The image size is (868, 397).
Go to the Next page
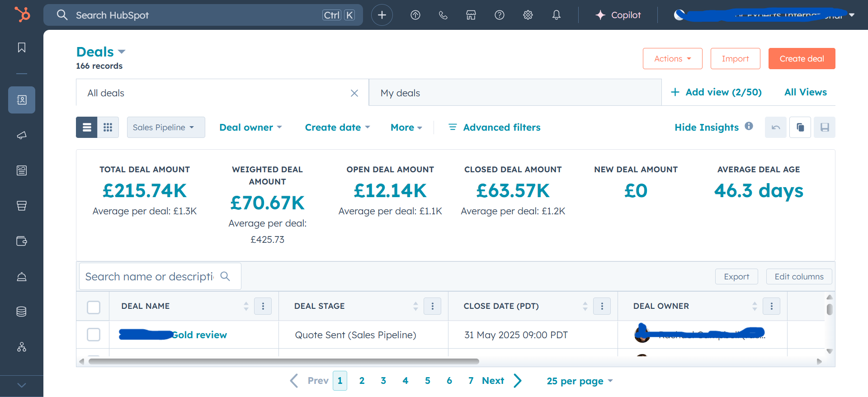point(502,381)
